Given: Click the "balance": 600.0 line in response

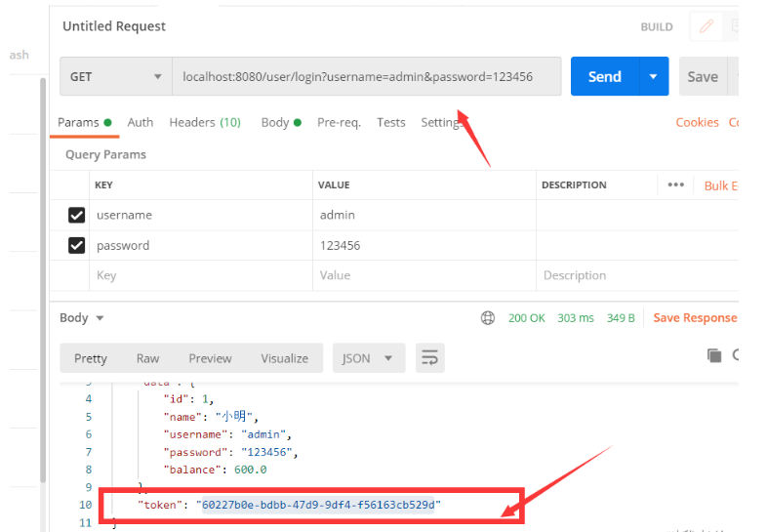Looking at the screenshot, I should point(216,470).
